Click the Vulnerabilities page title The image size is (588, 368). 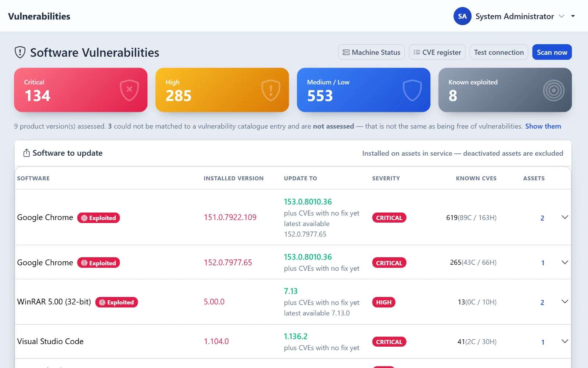click(x=39, y=16)
